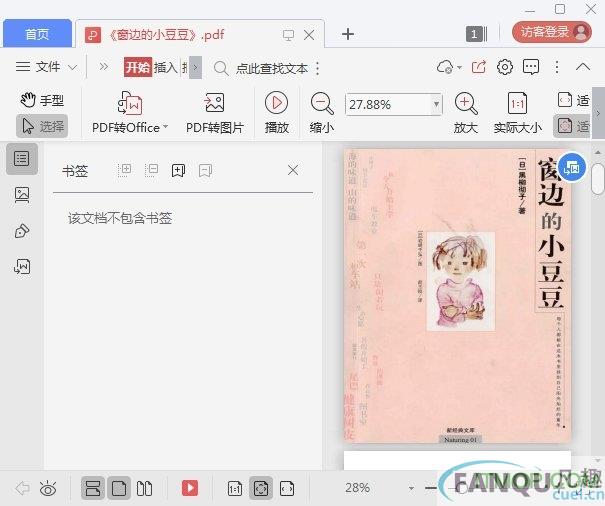Viewport: 605px width, 506px height.
Task: Click status bar fit-width icon
Action: [287, 489]
